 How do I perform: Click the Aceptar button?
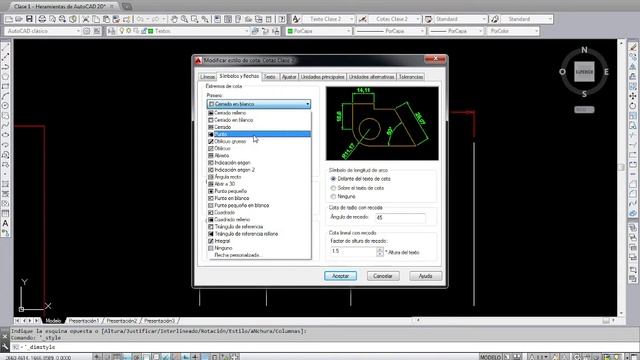[340, 276]
